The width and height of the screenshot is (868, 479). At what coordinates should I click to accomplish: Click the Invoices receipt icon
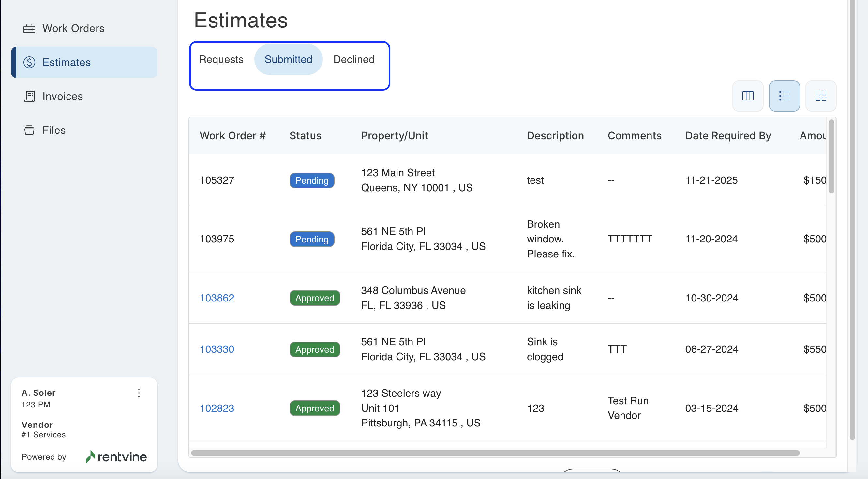click(29, 96)
